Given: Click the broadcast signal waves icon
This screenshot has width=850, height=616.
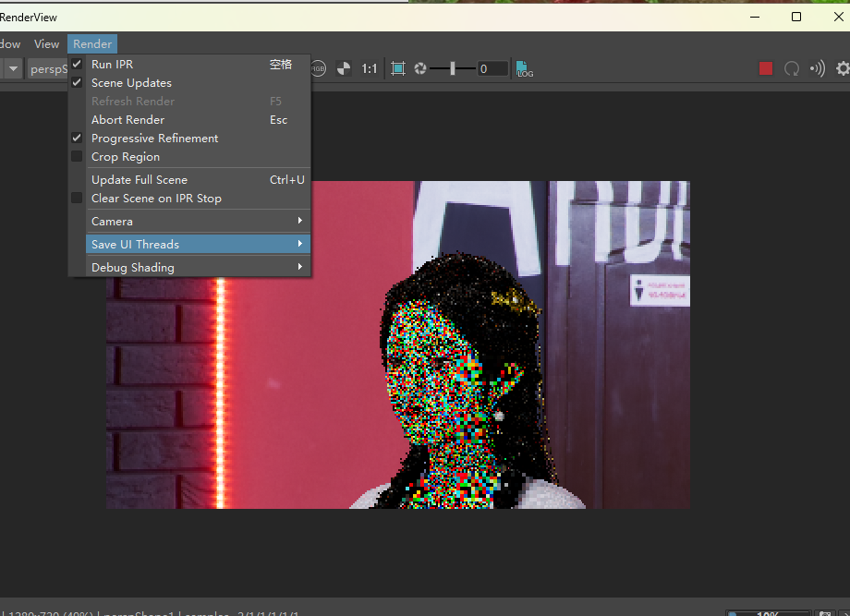Looking at the screenshot, I should tap(817, 69).
